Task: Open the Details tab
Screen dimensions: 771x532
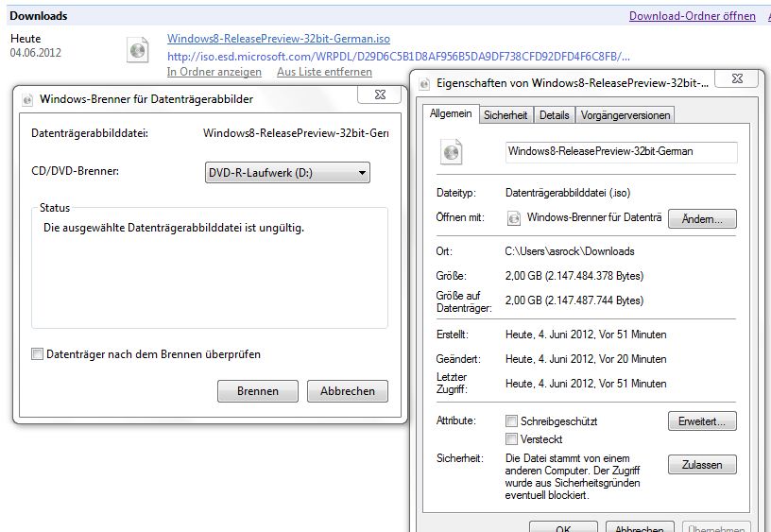Action: pos(554,115)
